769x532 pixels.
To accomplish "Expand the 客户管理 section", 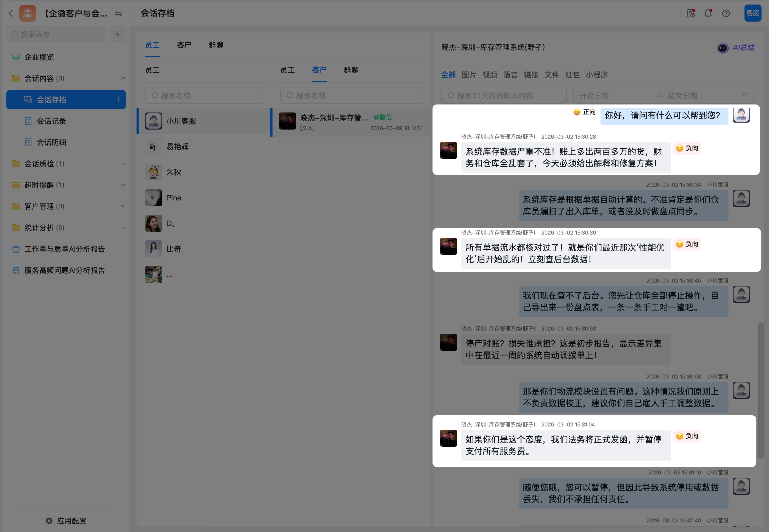I will coord(123,206).
